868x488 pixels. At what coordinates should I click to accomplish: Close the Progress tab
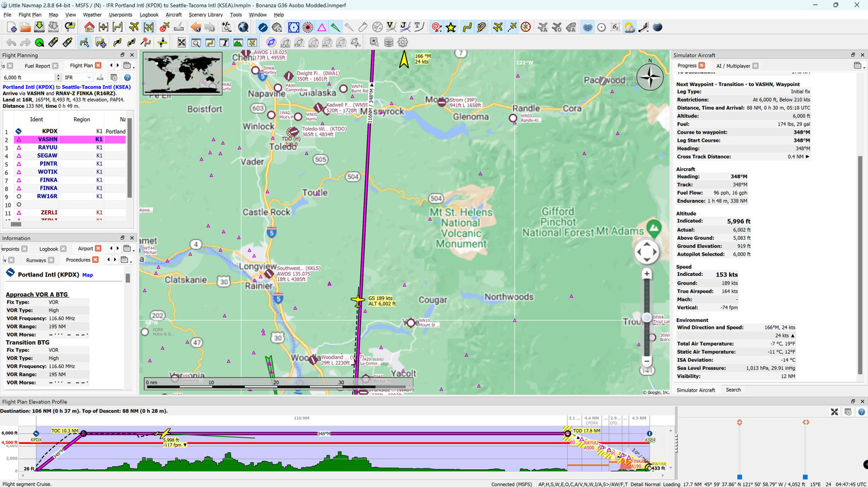pos(702,66)
